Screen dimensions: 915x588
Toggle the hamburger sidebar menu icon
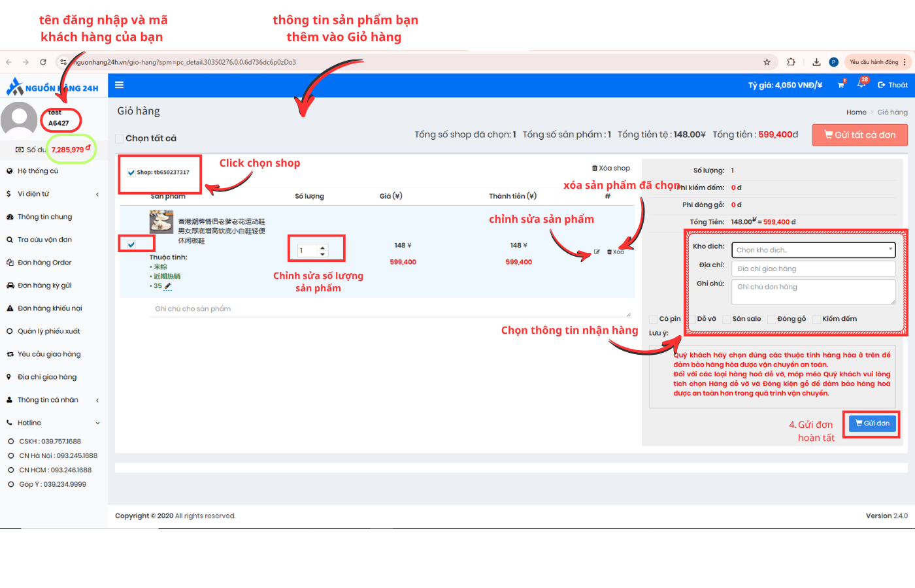click(x=119, y=85)
